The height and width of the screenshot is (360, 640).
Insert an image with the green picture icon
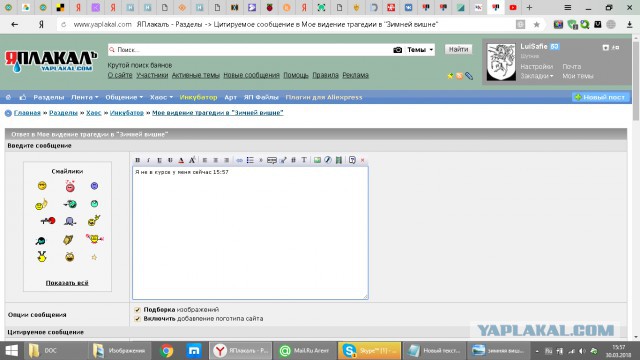tap(317, 160)
